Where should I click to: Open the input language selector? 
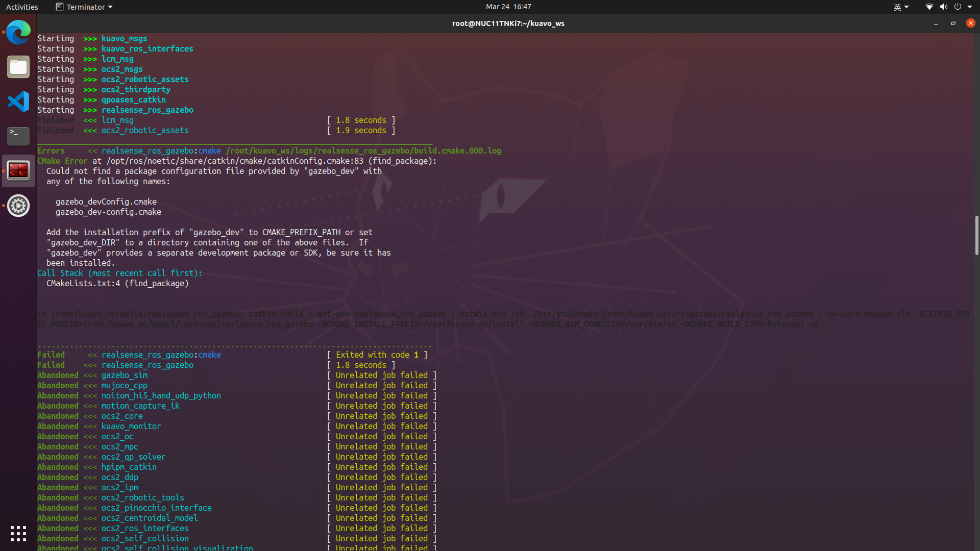click(x=901, y=7)
